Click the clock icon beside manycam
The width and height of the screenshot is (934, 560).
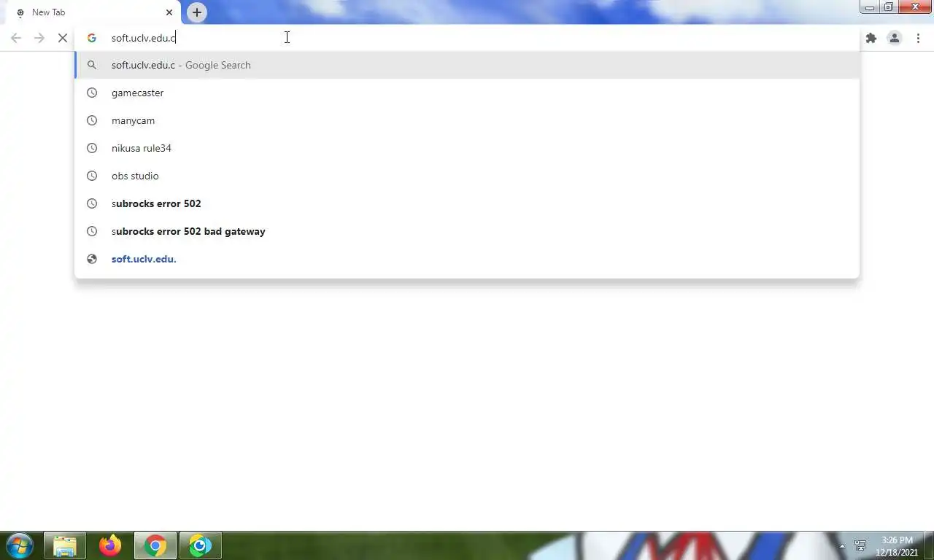92,120
